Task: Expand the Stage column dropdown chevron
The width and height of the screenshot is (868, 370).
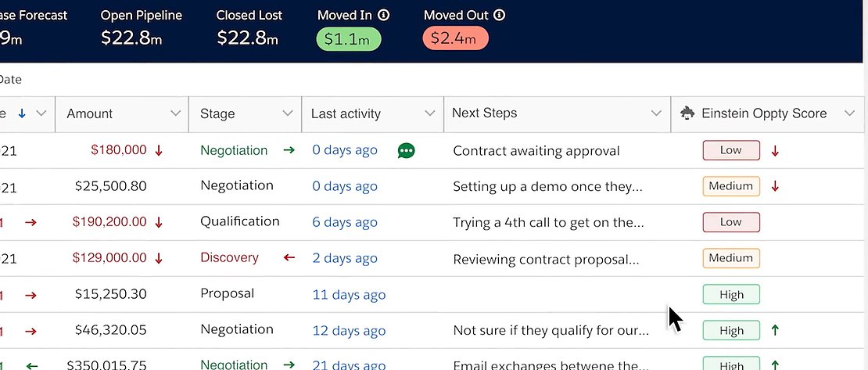Action: (x=289, y=114)
